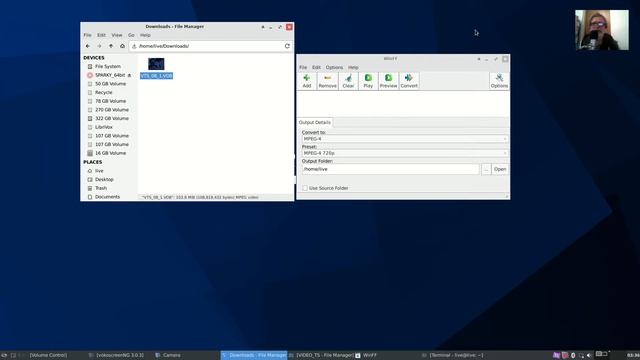Switch to Volume Control in taskbar
This screenshot has height=360, width=640.
(x=48, y=355)
